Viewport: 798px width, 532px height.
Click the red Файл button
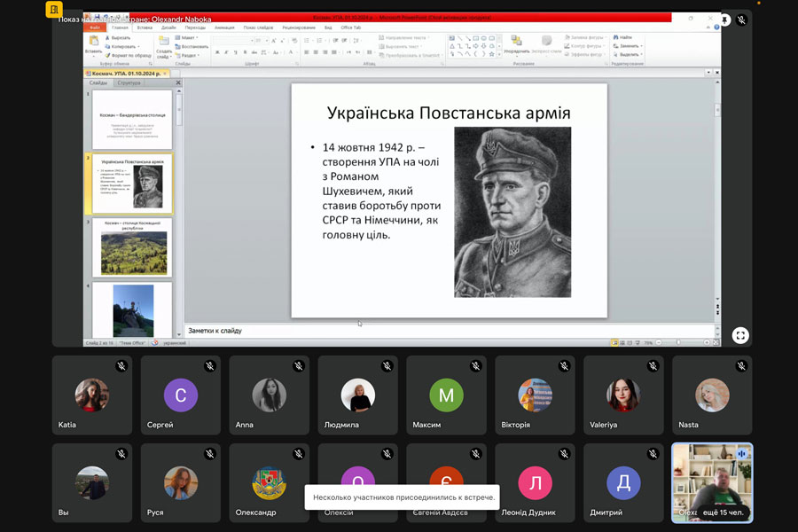click(x=97, y=27)
